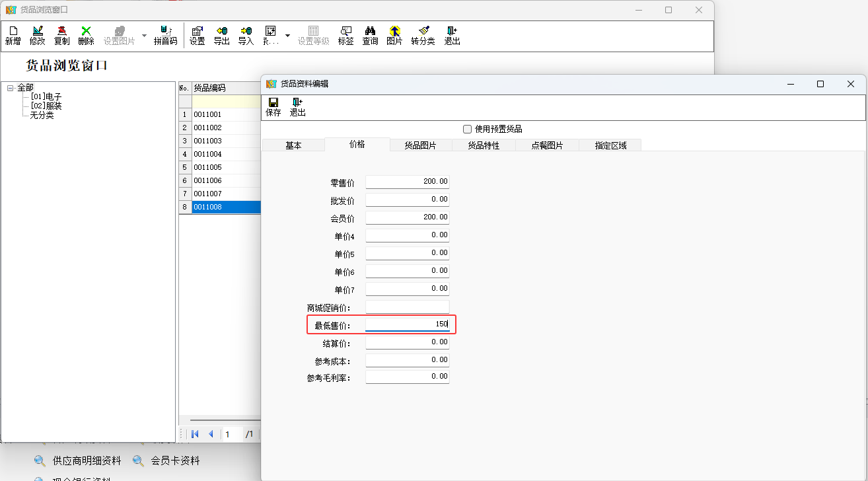The image size is (868, 481).
Task: Collapse the 全部 tree node
Action: pyautogui.click(x=10, y=88)
